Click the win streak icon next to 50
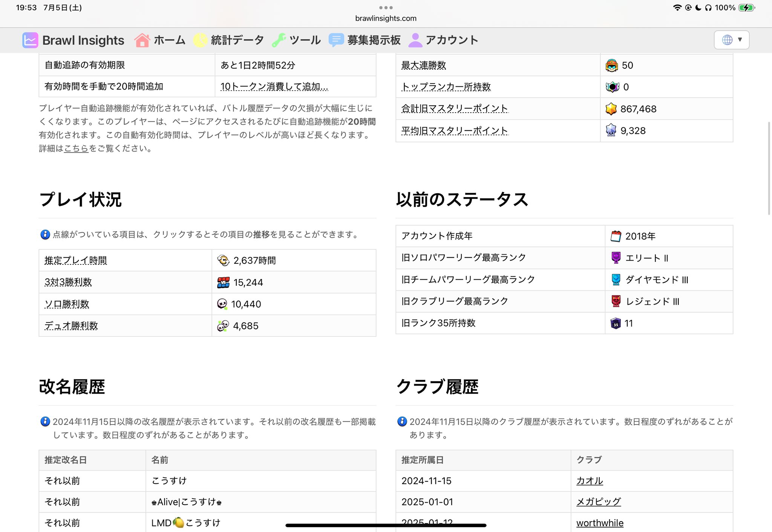772x532 pixels. click(612, 65)
